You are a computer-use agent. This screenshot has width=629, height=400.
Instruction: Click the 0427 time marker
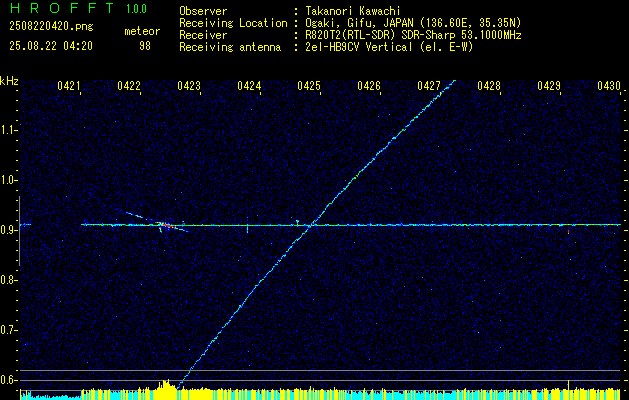click(429, 85)
